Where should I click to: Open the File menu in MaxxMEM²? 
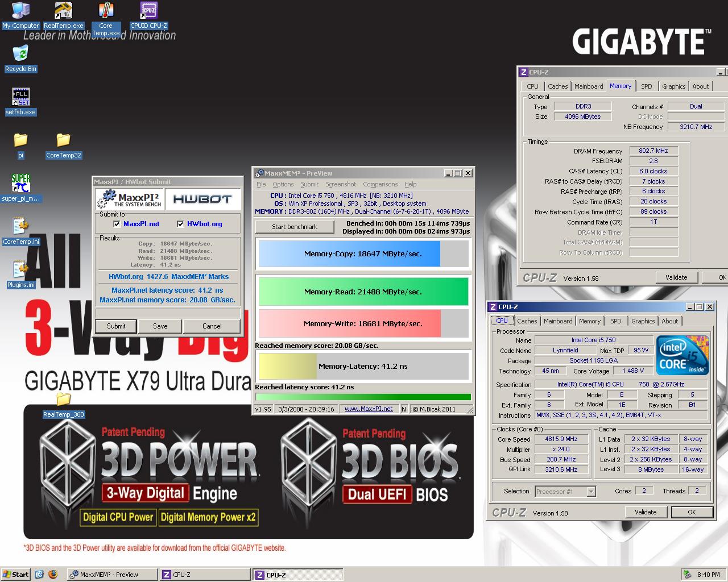tap(261, 184)
